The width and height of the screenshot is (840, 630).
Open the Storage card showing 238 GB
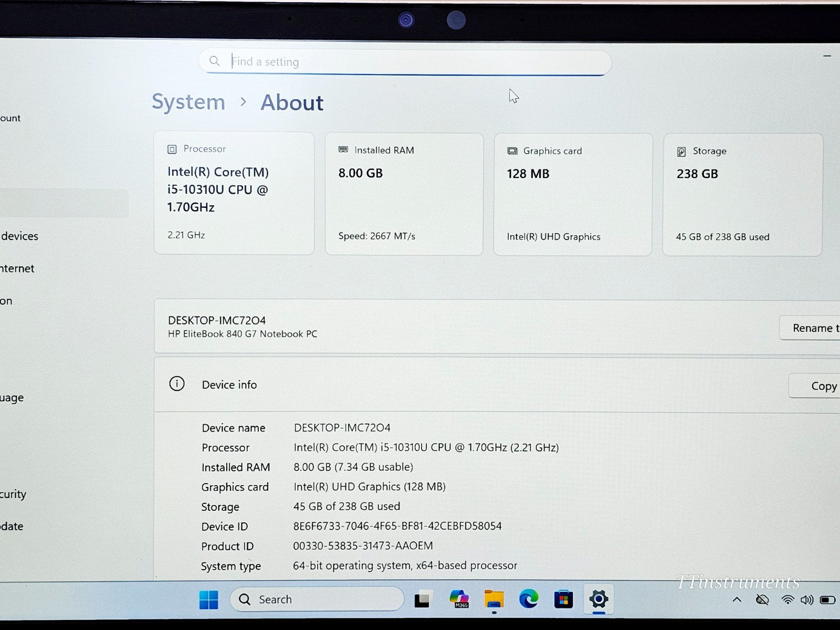[x=742, y=195]
